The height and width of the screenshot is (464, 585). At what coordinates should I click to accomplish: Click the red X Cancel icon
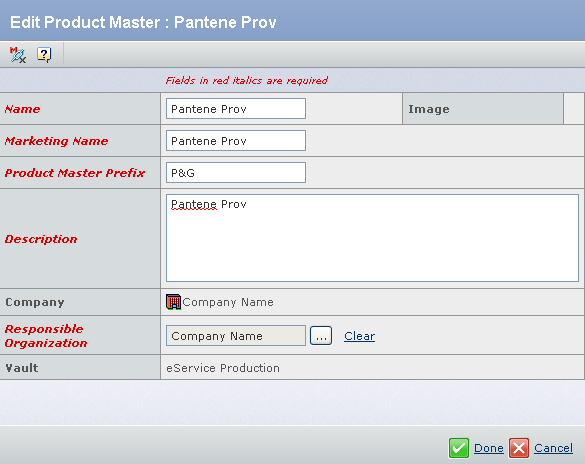519,448
